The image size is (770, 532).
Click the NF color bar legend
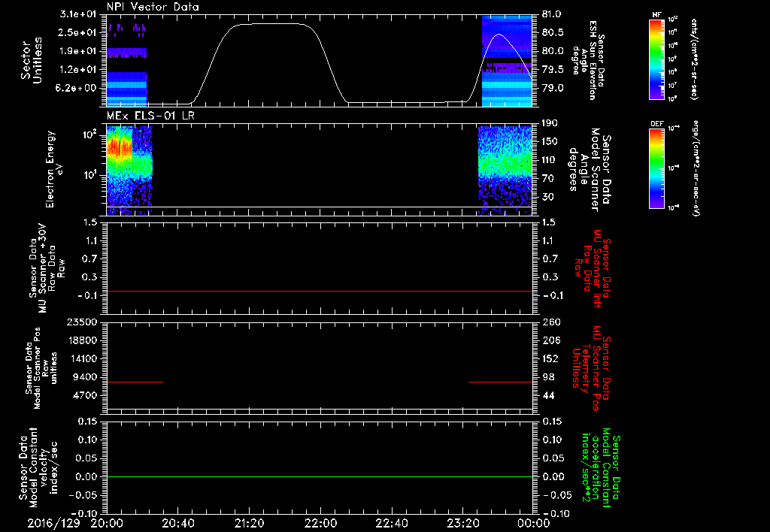click(656, 59)
